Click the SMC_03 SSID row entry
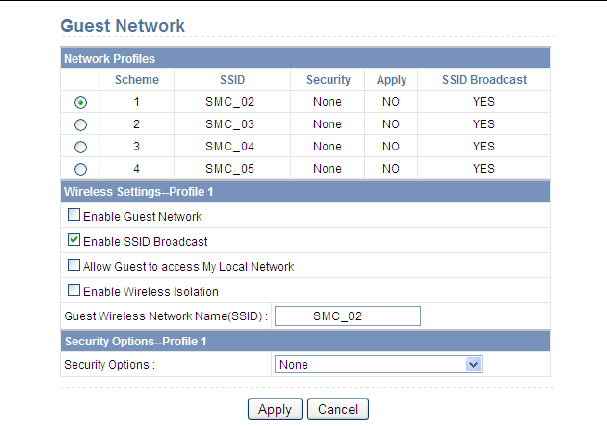This screenshot has height=426, width=607. pos(230,124)
